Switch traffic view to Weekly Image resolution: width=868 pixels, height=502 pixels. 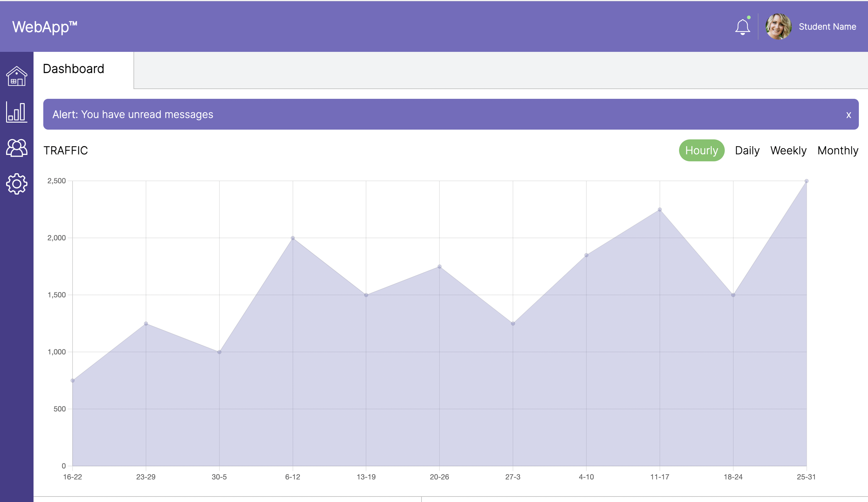[788, 150]
